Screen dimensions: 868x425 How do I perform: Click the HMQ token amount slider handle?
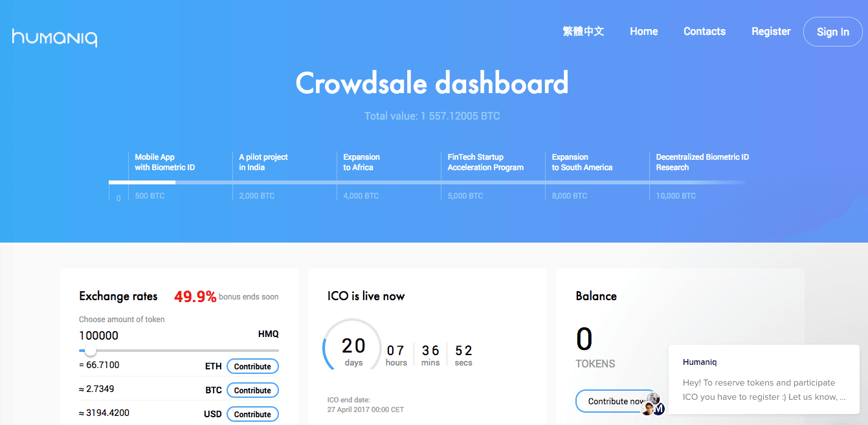pyautogui.click(x=91, y=350)
